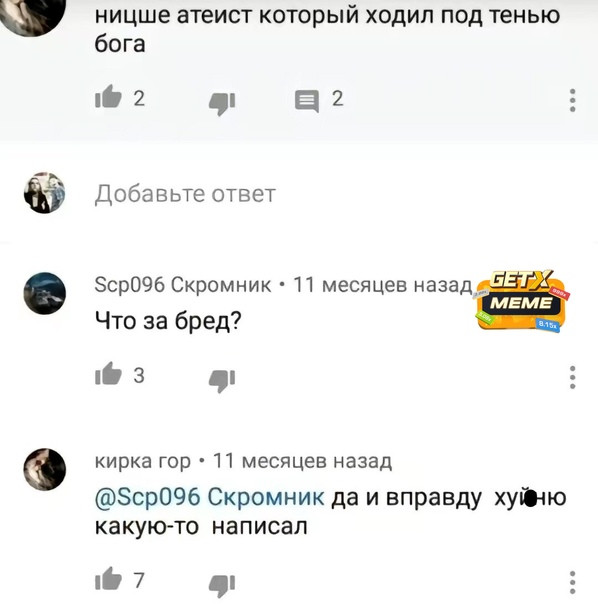Viewport: 598px width, 604px height.
Task: Open options menu for Scp096 comment
Action: pos(573,378)
